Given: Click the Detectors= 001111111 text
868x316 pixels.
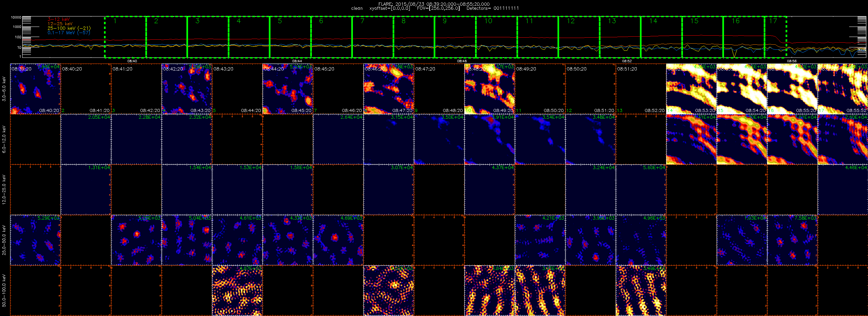Looking at the screenshot, I should point(493,8).
